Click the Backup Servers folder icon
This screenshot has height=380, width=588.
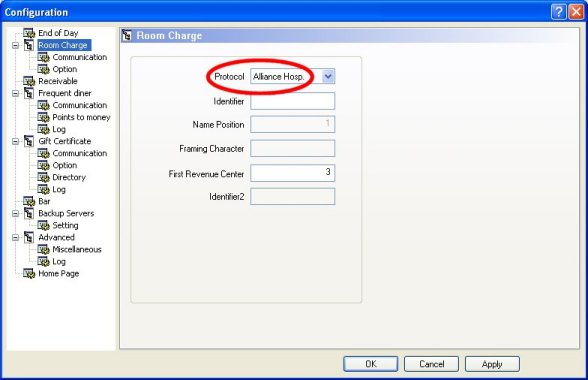pos(29,213)
